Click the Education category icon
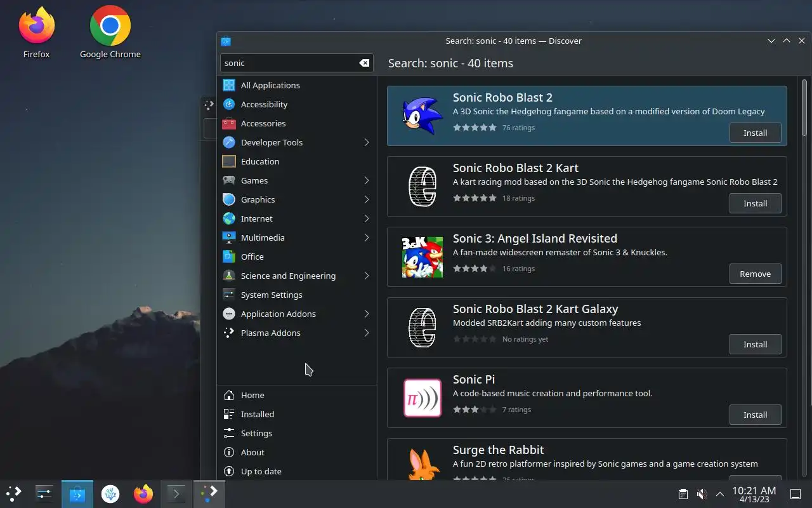The width and height of the screenshot is (812, 508). 229,161
